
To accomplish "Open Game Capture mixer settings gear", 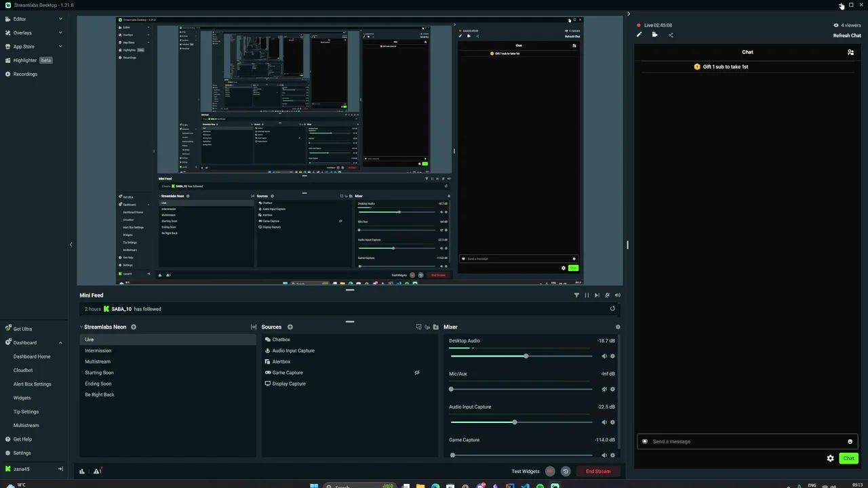I will point(612,455).
